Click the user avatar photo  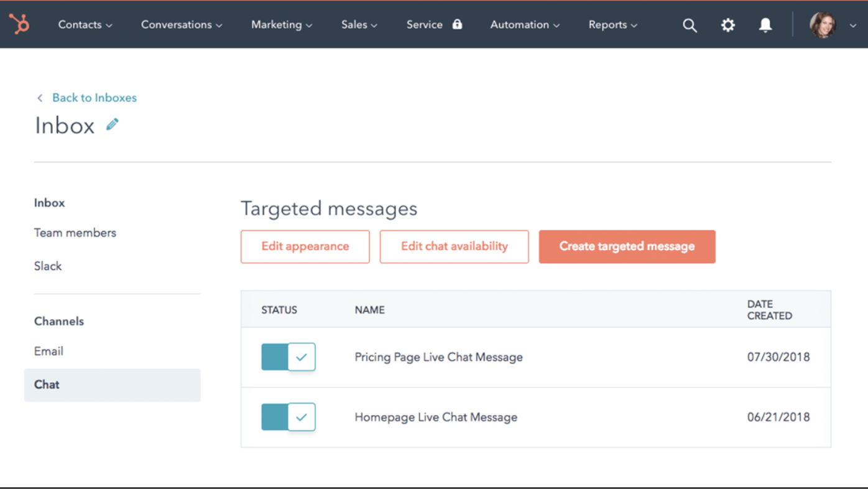[x=823, y=25]
